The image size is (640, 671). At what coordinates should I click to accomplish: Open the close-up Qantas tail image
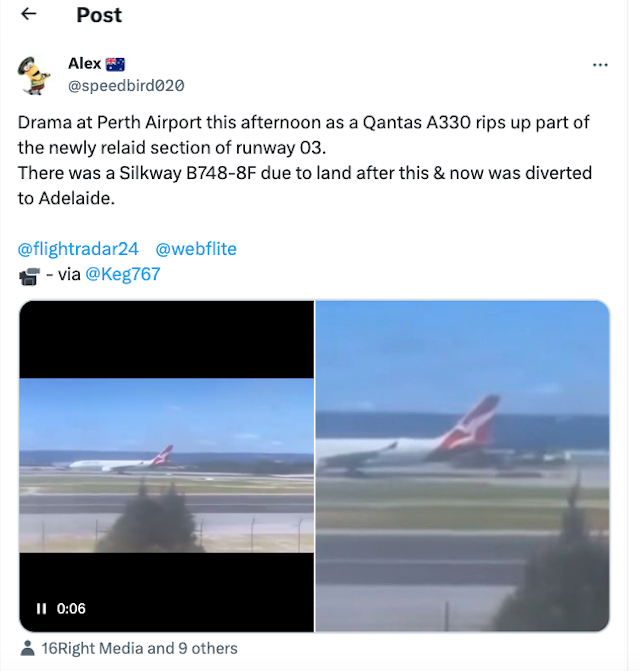tap(462, 466)
